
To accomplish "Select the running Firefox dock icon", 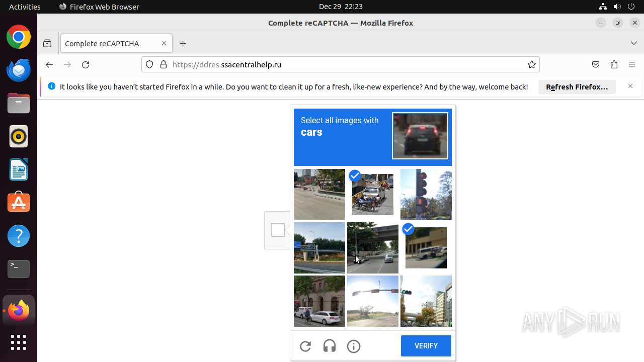I will pos(19,310).
